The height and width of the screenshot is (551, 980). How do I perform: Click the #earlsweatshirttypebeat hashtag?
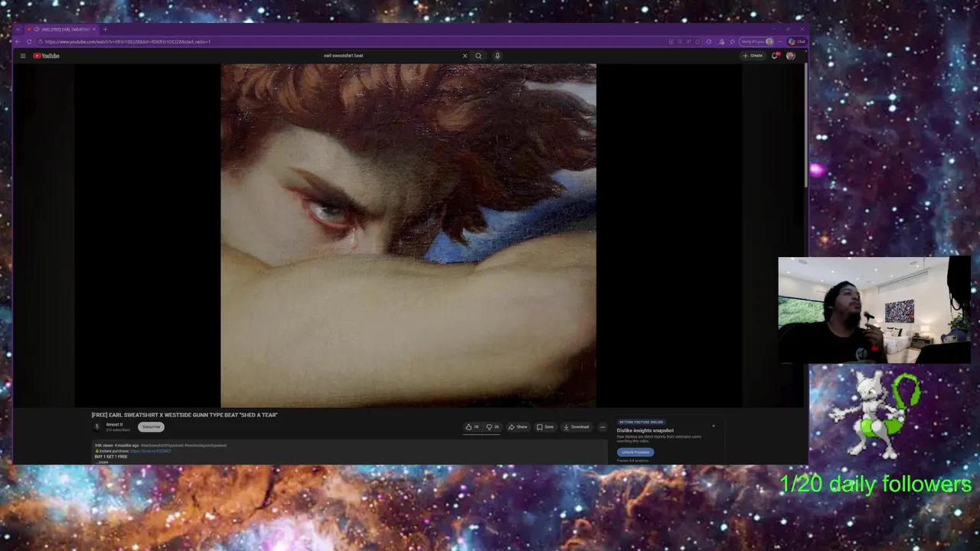point(162,445)
